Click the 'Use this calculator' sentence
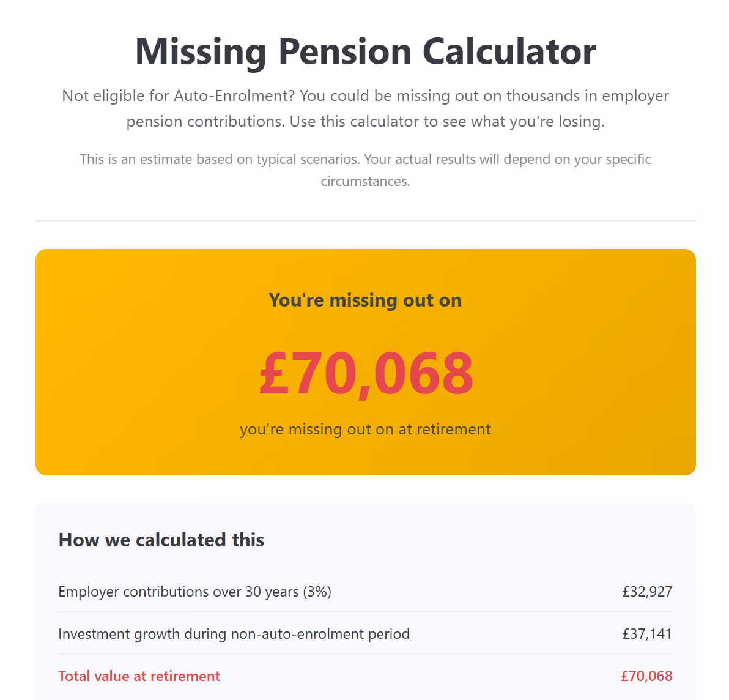This screenshot has height=700, width=729. 447,121
